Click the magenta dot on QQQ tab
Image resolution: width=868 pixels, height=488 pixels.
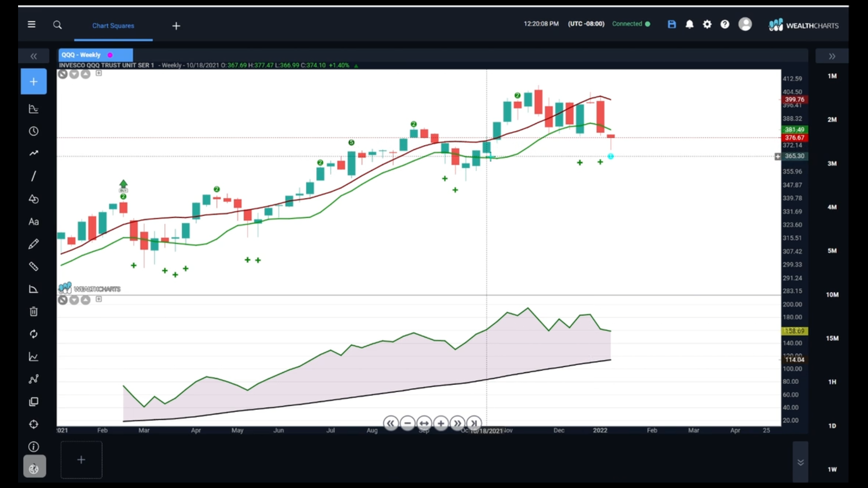110,55
